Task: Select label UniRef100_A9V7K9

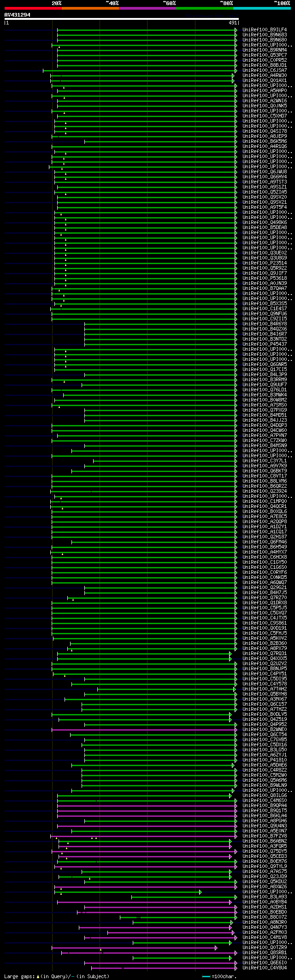Action: coord(265,466)
